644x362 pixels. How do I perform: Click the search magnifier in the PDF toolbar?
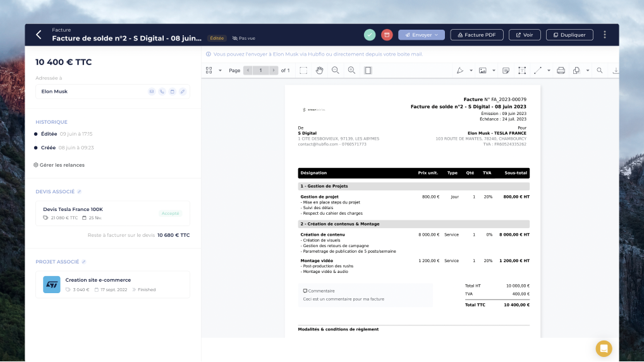pos(600,71)
